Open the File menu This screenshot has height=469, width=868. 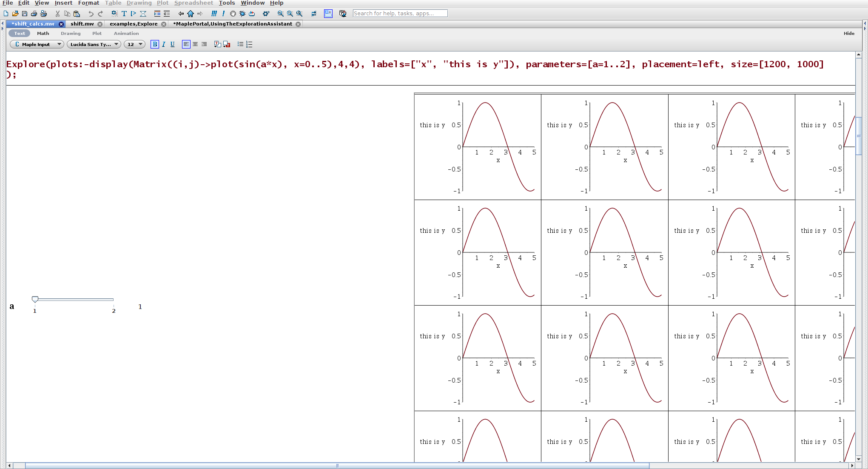point(8,3)
